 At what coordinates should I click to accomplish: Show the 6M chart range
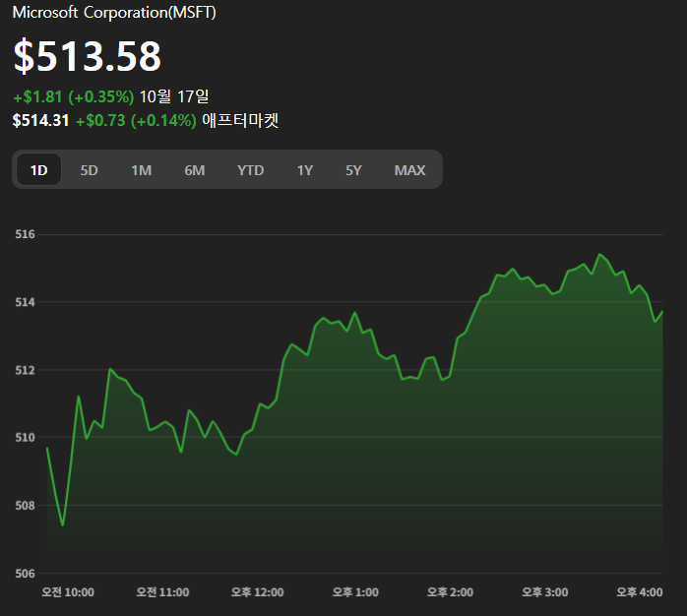195,170
